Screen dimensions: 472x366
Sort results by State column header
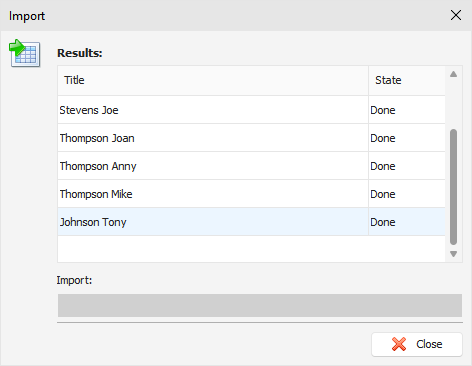(407, 80)
